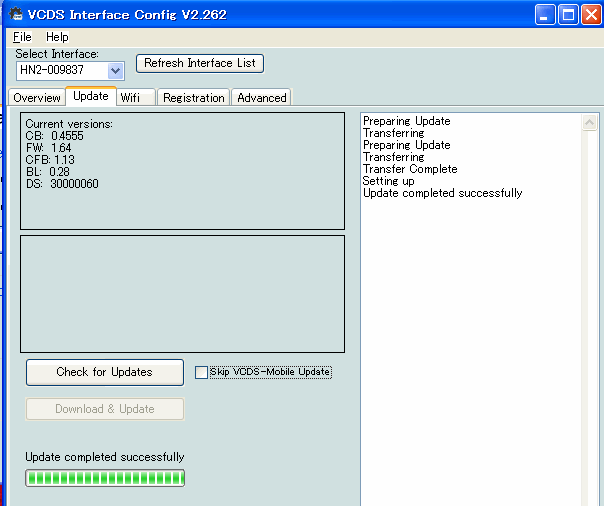Switch to the Wifi tab
This screenshot has width=604, height=506.
[x=136, y=97]
